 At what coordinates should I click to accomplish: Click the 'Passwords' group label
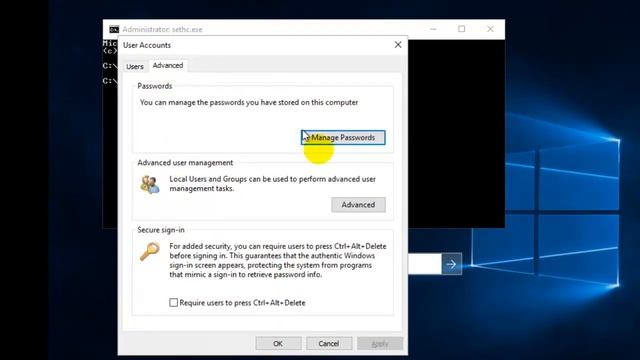[155, 86]
